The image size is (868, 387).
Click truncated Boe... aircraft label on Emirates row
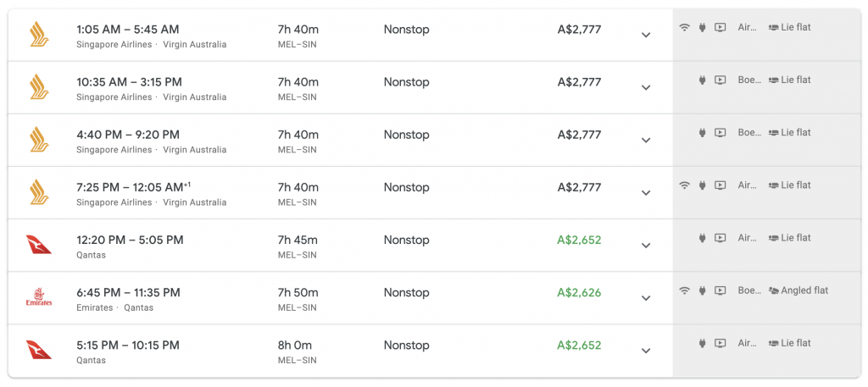point(746,290)
